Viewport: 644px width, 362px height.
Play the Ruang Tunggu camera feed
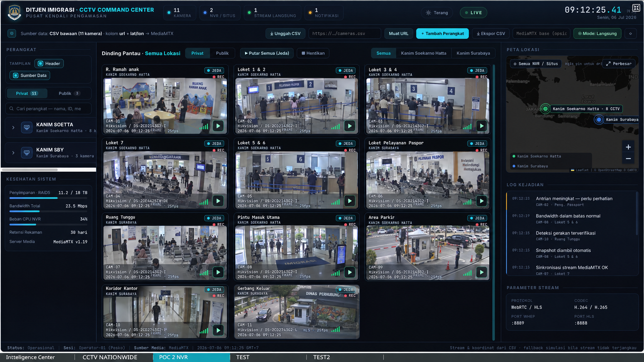point(218,272)
